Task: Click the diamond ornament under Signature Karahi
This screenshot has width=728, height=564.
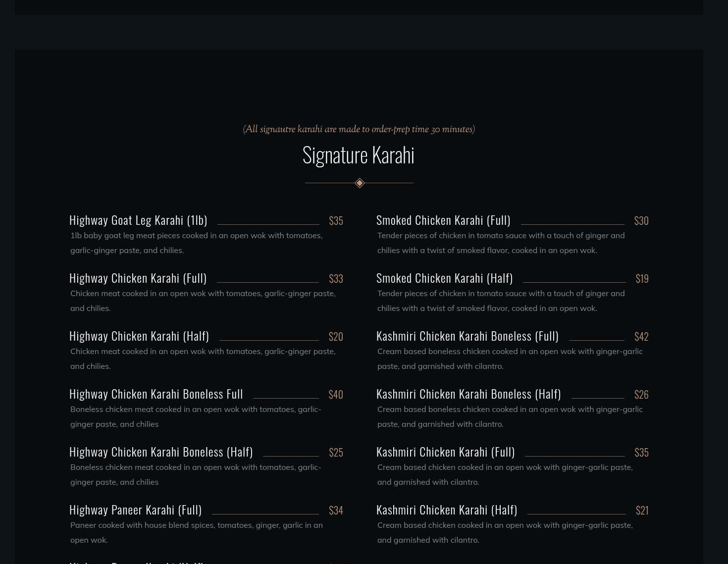Action: tap(360, 183)
